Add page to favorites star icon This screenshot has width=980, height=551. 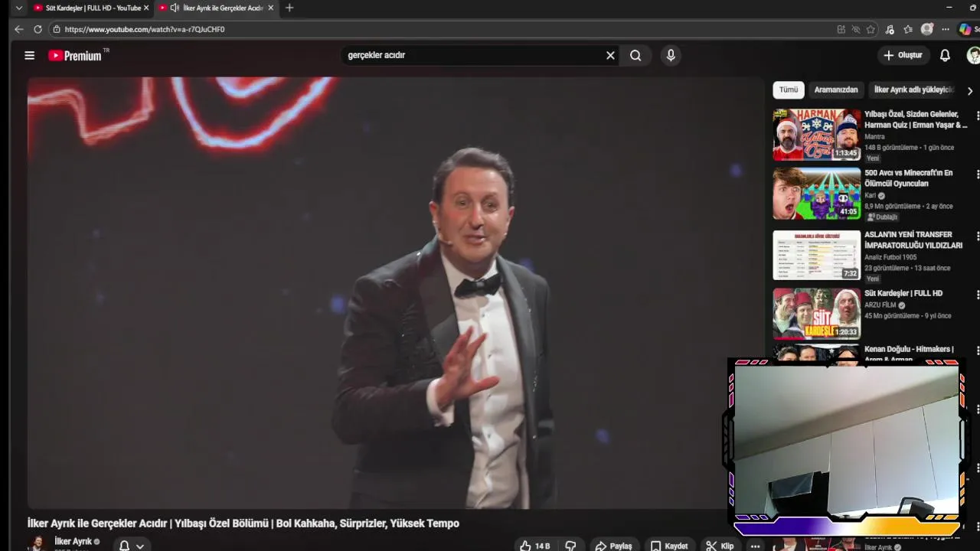click(871, 29)
